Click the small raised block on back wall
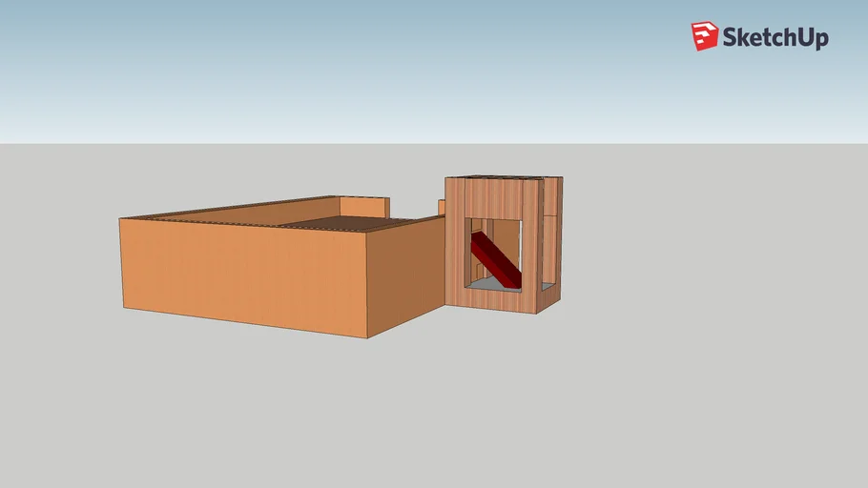This screenshot has width=868, height=488. click(363, 206)
